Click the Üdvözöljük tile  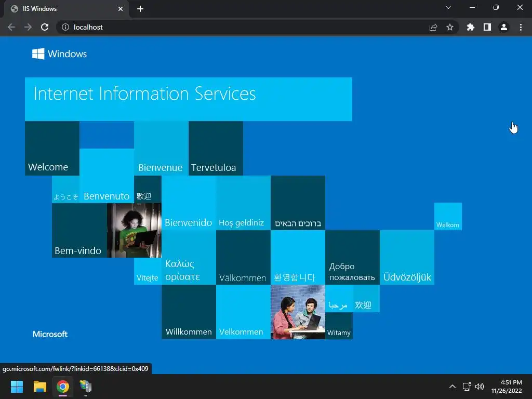pyautogui.click(x=407, y=258)
